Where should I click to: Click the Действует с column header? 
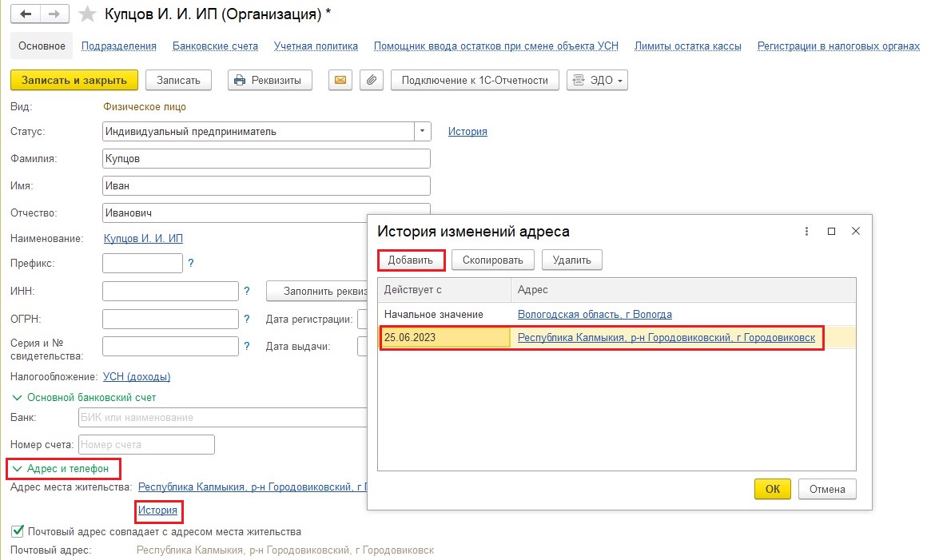click(x=444, y=290)
